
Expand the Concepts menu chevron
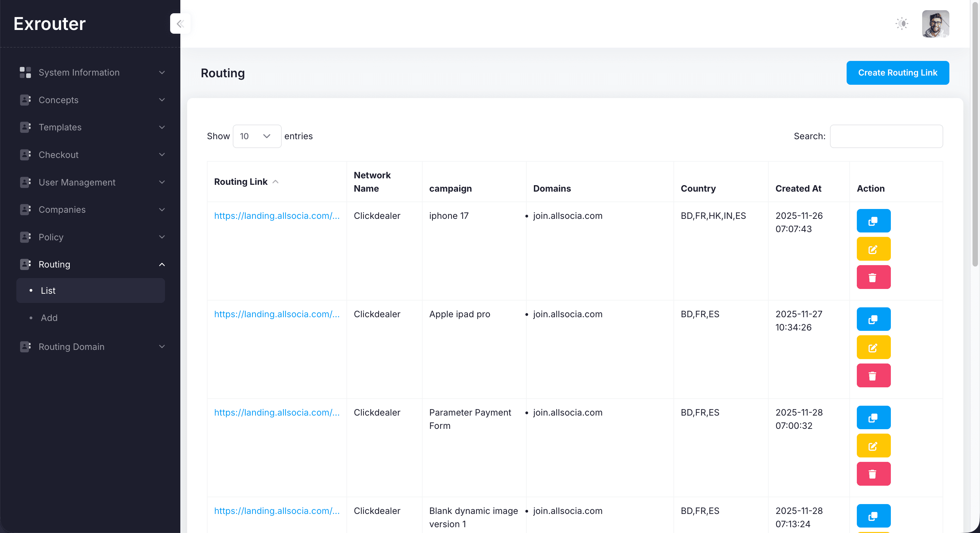point(162,100)
